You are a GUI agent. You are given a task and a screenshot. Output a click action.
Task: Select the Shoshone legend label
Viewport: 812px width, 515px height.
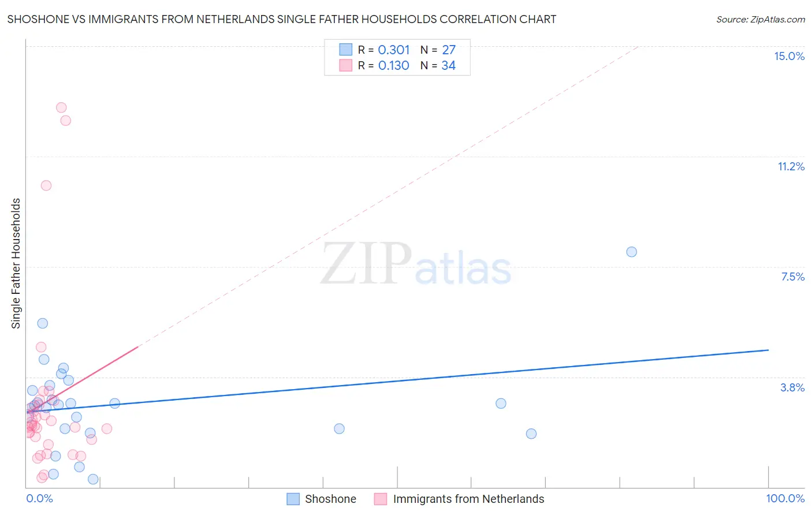[x=330, y=499]
